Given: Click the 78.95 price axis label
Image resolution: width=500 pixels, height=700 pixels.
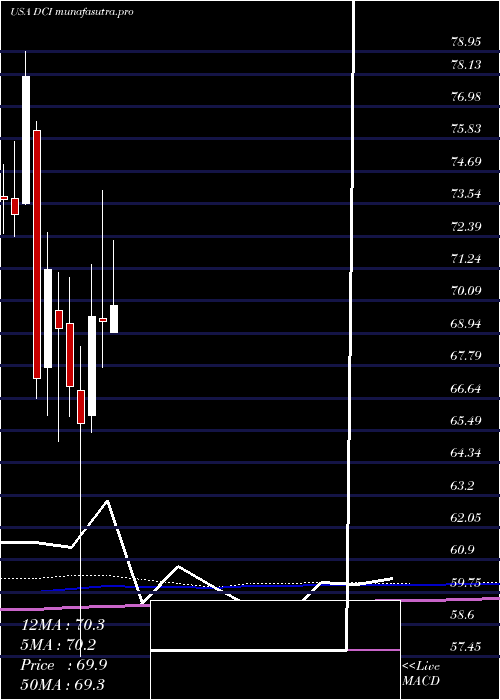Looking at the screenshot, I should coord(466,42).
